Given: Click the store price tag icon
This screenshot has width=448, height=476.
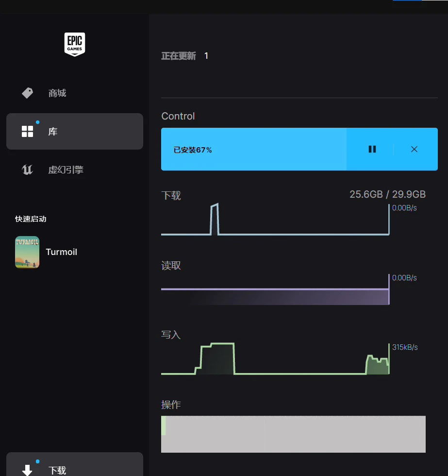Looking at the screenshot, I should [x=27, y=93].
